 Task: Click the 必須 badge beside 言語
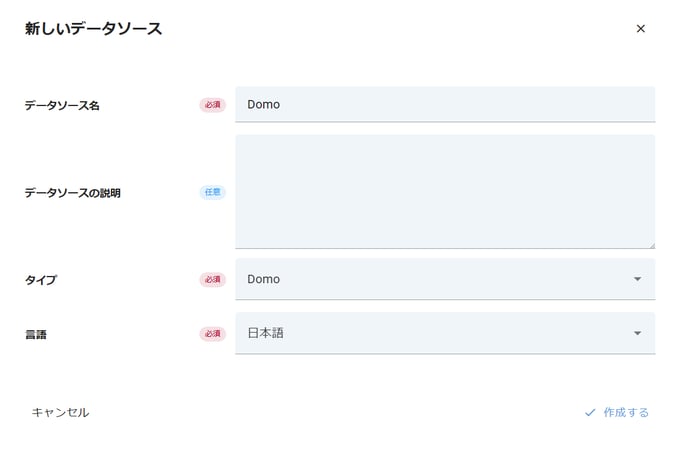[x=212, y=334]
